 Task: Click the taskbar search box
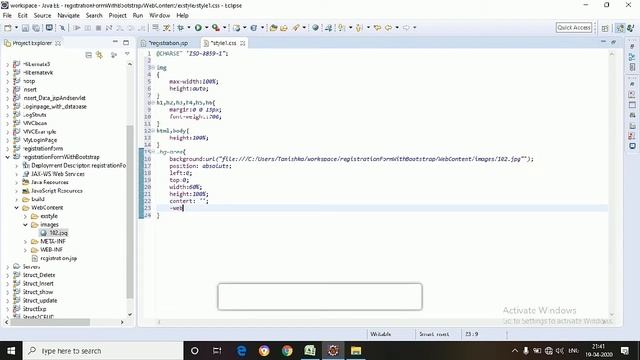click(103, 351)
